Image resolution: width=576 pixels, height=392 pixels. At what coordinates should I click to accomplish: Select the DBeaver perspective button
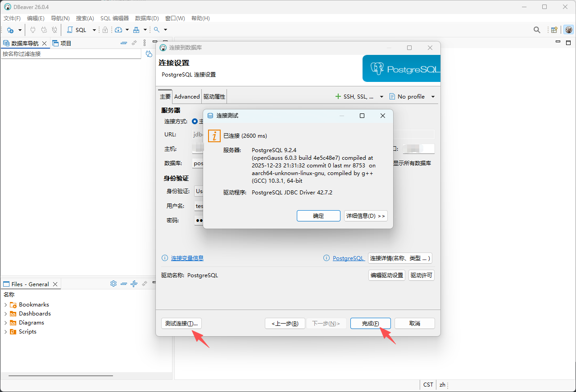tap(569, 30)
